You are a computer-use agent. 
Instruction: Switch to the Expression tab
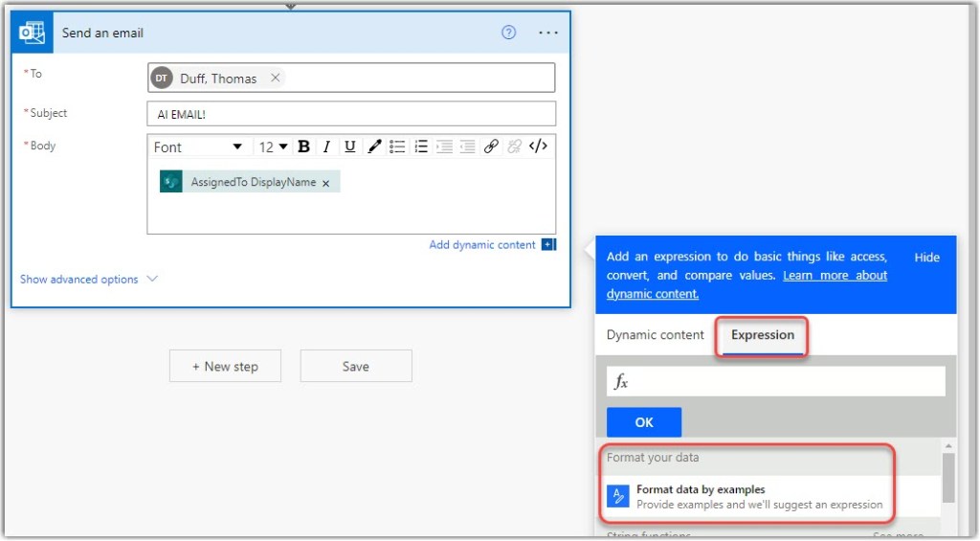pyautogui.click(x=763, y=335)
